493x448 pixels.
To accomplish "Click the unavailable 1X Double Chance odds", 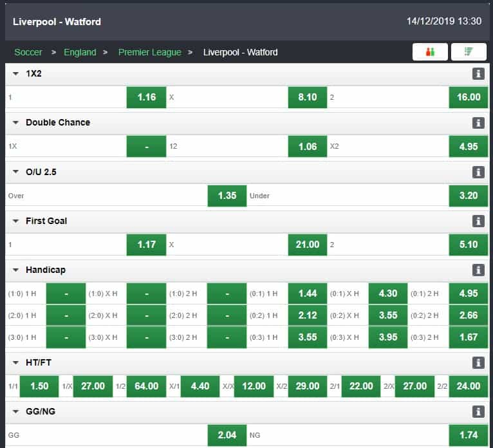I will (147, 147).
